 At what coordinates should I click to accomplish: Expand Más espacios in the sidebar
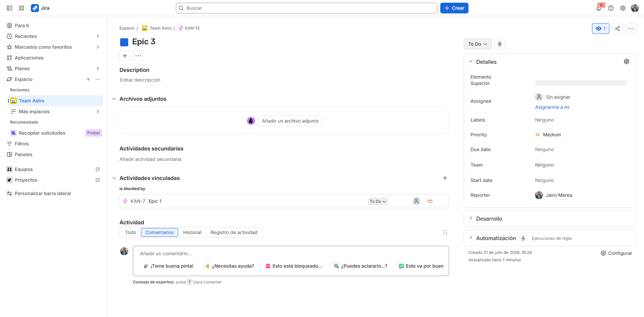98,111
